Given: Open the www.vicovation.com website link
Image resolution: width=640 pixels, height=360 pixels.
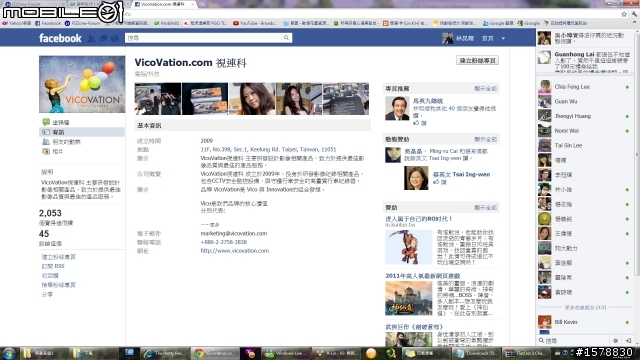Looking at the screenshot, I should 235,251.
